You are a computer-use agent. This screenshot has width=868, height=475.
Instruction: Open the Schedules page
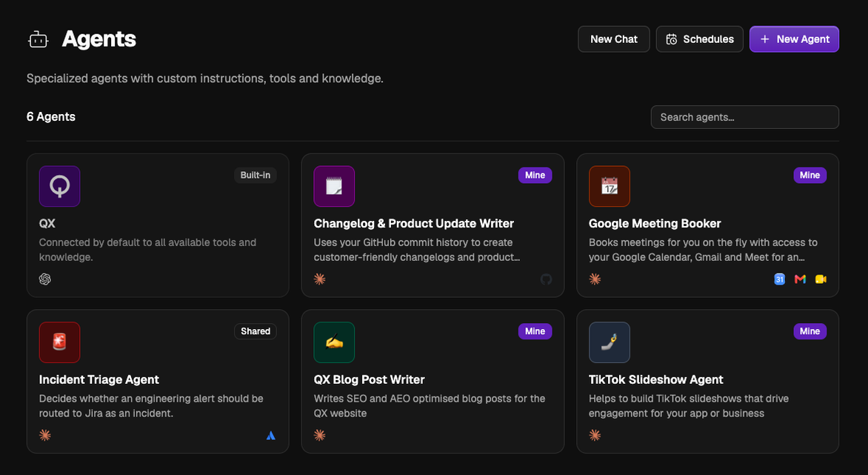700,39
